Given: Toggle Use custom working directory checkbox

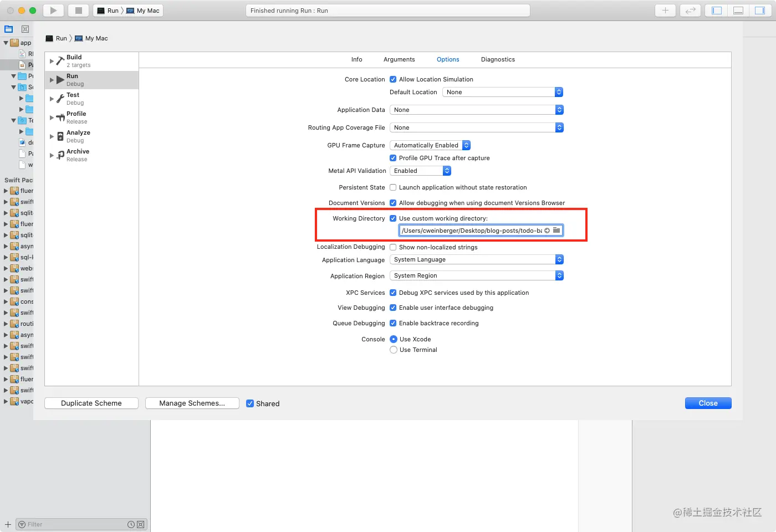Looking at the screenshot, I should tap(393, 218).
